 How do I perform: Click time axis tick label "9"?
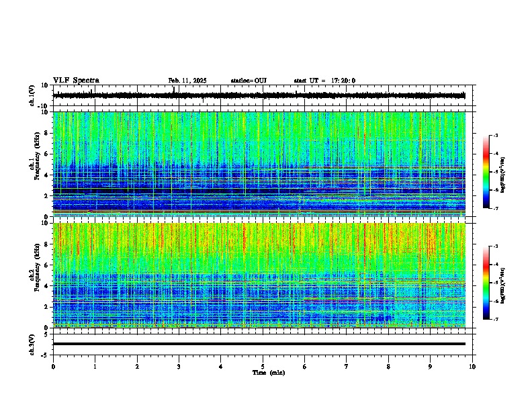(430, 367)
